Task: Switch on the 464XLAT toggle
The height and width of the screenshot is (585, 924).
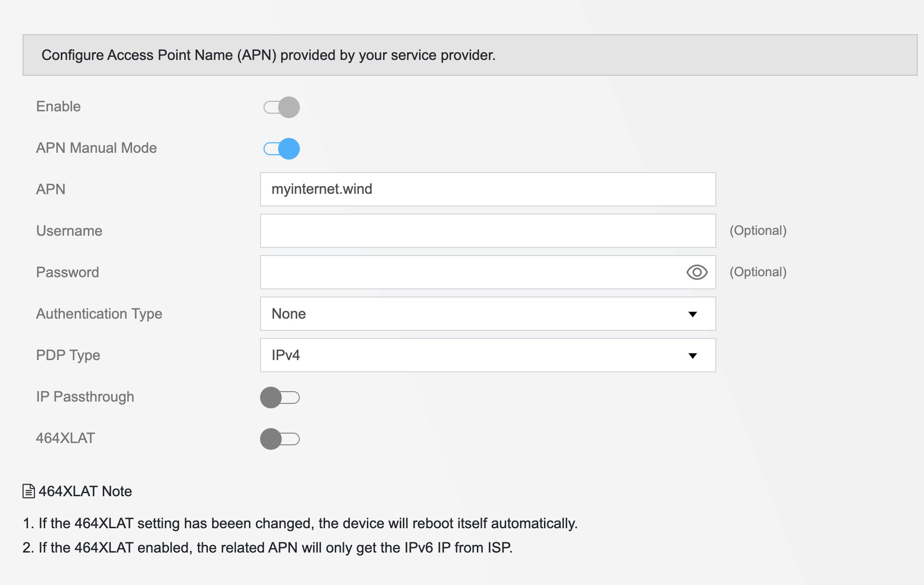Action: coord(280,439)
